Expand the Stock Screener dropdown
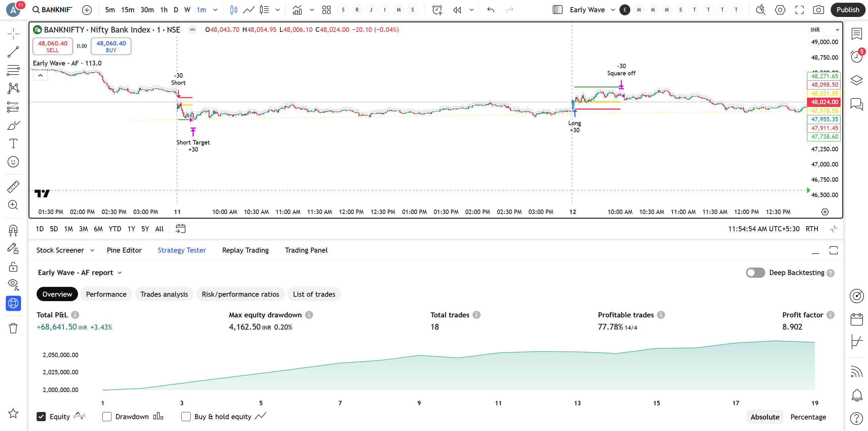 pos(92,250)
